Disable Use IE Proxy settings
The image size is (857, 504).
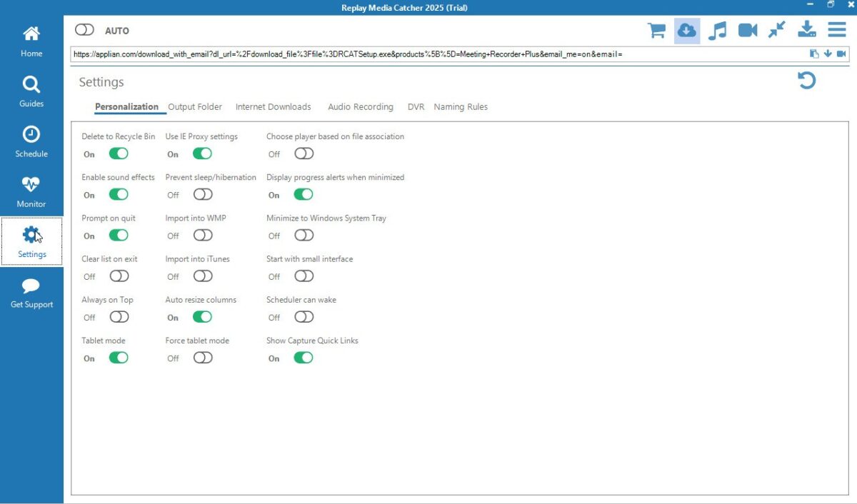pos(202,153)
